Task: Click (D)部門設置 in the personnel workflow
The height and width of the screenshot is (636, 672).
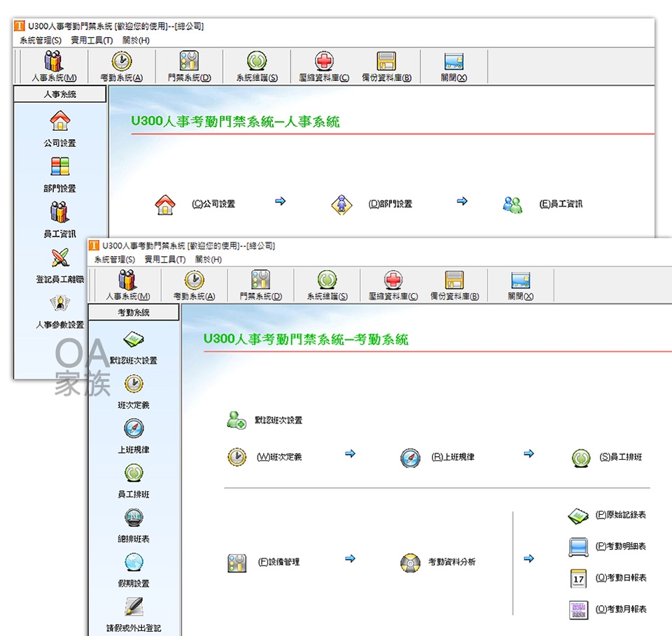Action: (390, 204)
